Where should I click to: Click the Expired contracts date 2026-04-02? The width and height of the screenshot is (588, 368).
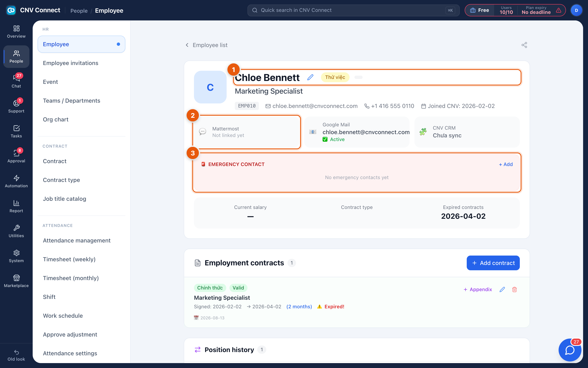point(463,216)
